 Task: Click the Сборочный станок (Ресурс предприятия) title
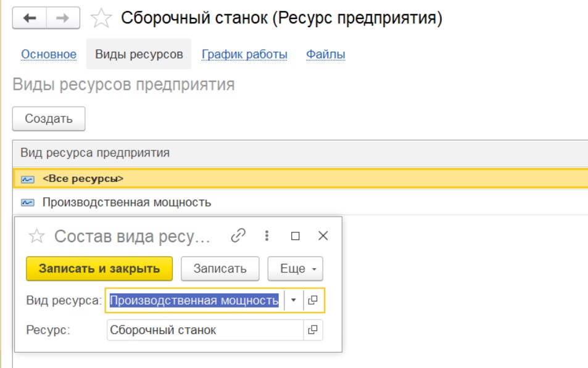(x=281, y=18)
